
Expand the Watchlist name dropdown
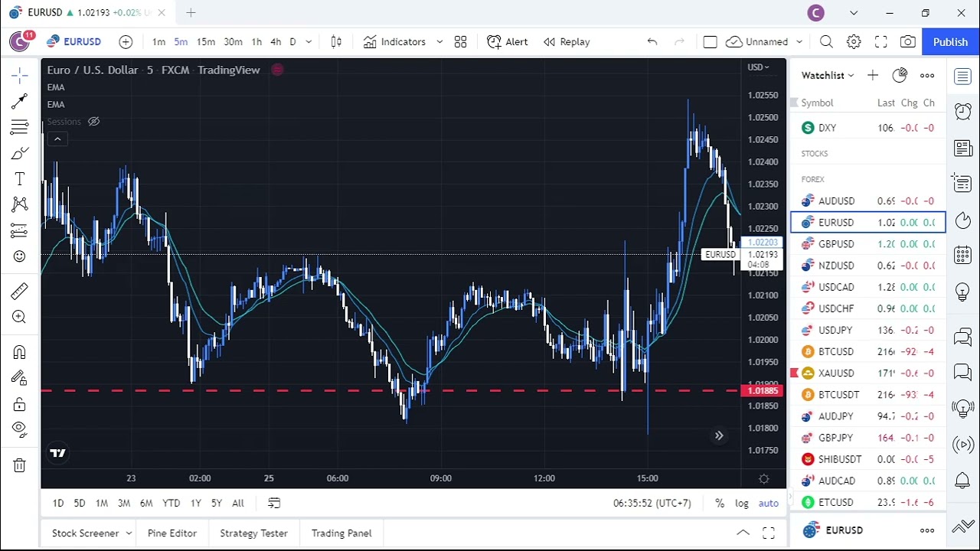click(828, 75)
